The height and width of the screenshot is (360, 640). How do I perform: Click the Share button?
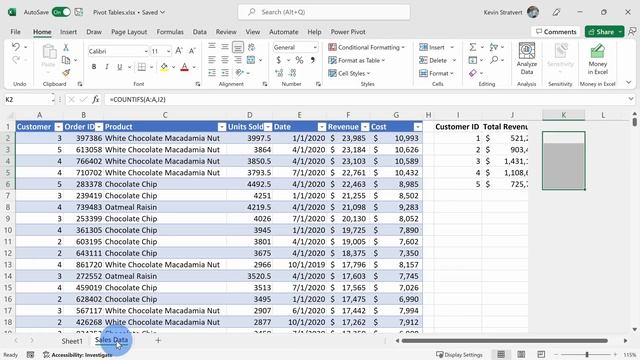coord(601,31)
